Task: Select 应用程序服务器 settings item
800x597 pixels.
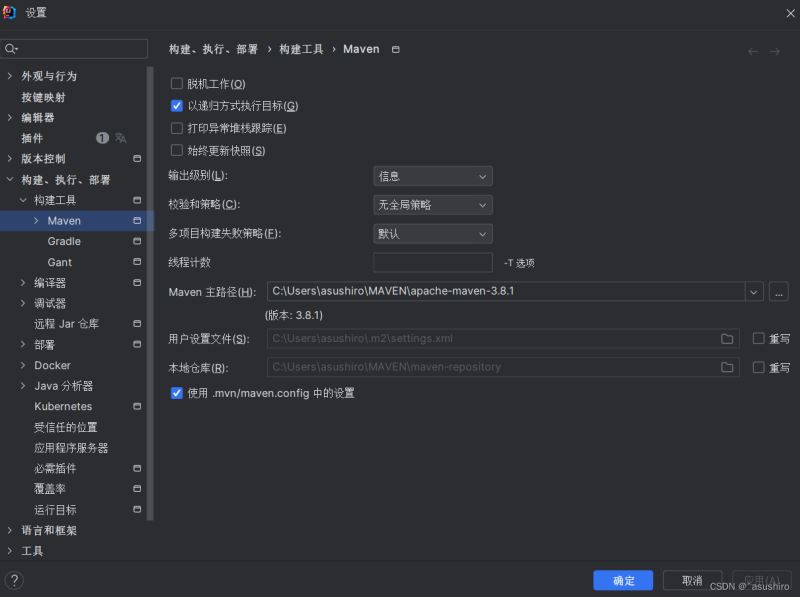Action: [x=71, y=448]
